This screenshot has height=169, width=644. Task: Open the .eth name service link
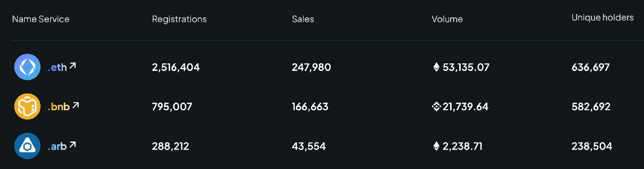tap(57, 68)
